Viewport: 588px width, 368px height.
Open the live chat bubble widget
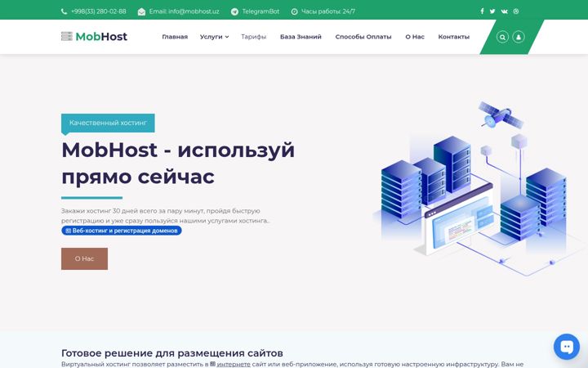point(567,347)
